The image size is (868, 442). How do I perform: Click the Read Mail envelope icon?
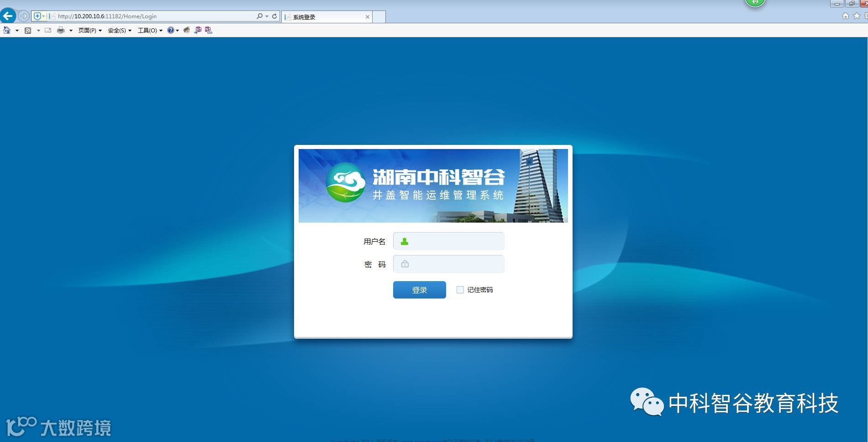(x=48, y=30)
